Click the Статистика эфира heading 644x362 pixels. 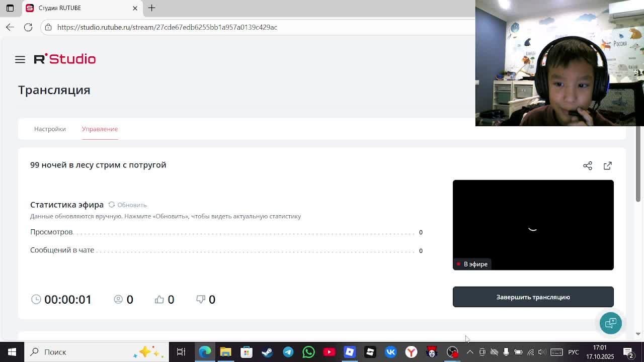tap(67, 205)
